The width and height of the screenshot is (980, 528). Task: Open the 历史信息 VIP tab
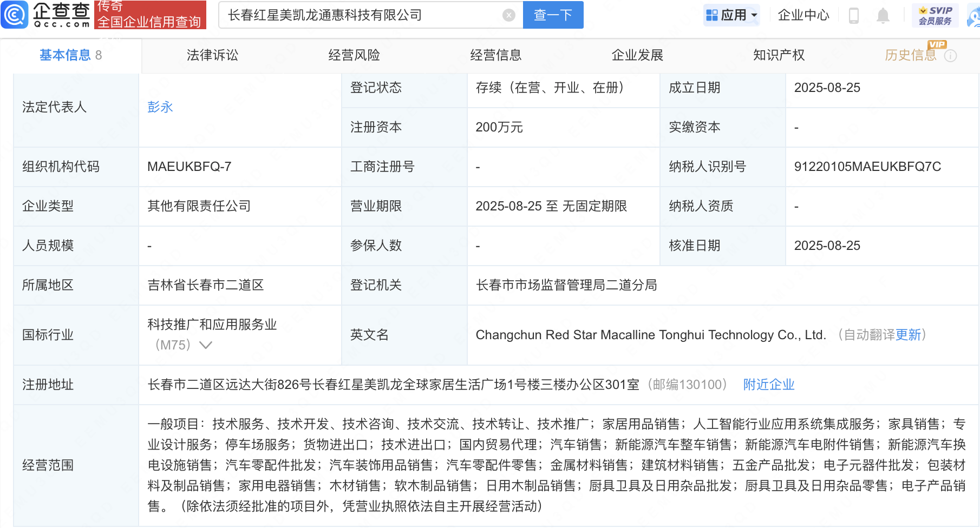tap(911, 55)
